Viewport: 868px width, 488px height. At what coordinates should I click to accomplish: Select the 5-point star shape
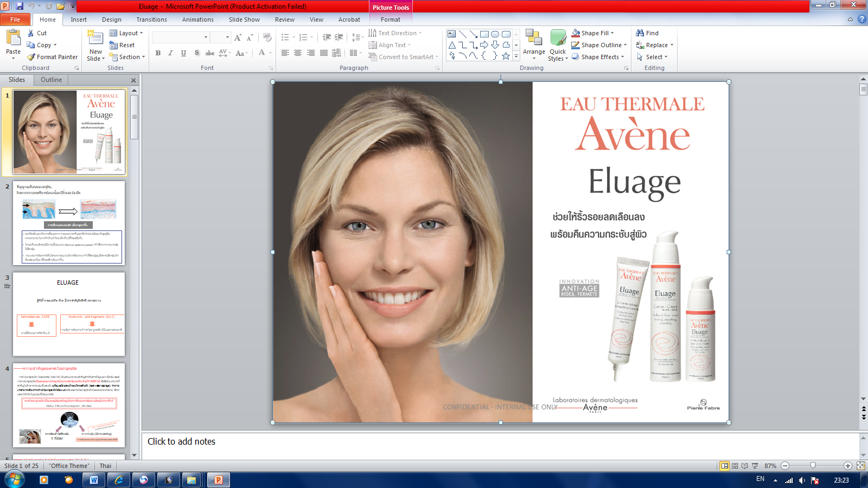[x=506, y=56]
